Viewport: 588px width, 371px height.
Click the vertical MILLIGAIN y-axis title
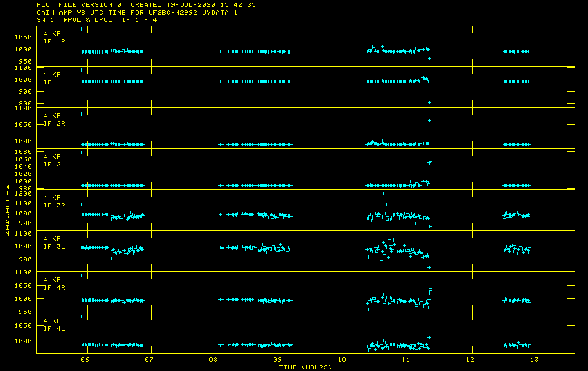click(x=7, y=210)
